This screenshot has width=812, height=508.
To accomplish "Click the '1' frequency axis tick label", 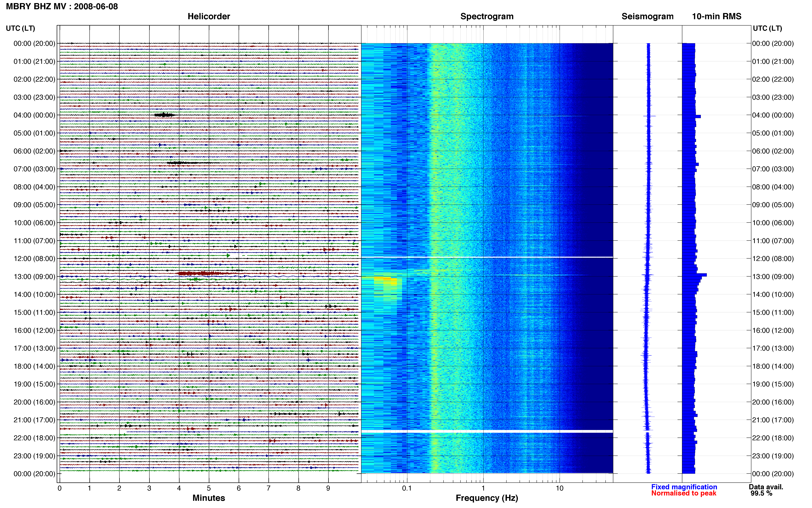I will [483, 488].
